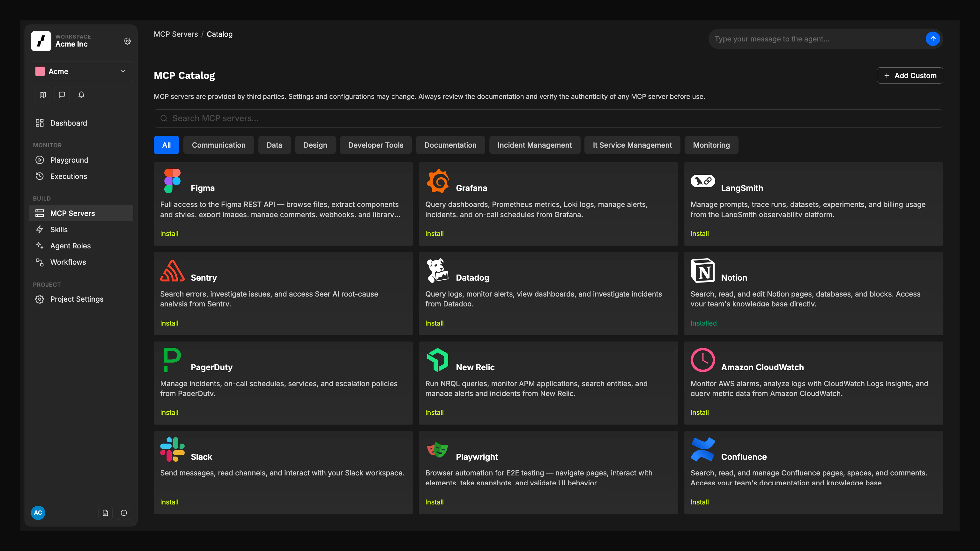This screenshot has width=980, height=551.
Task: Focus the Search MCP servers field
Action: point(548,118)
